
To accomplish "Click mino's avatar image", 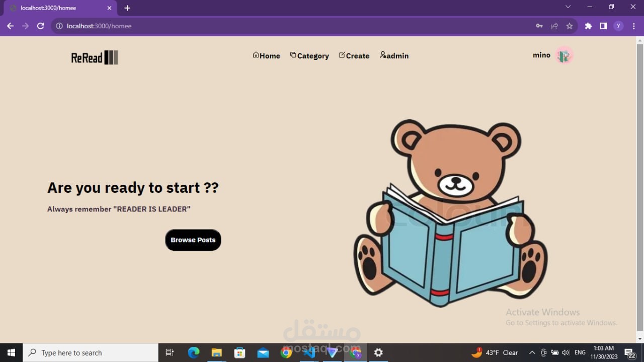I will coord(564,55).
